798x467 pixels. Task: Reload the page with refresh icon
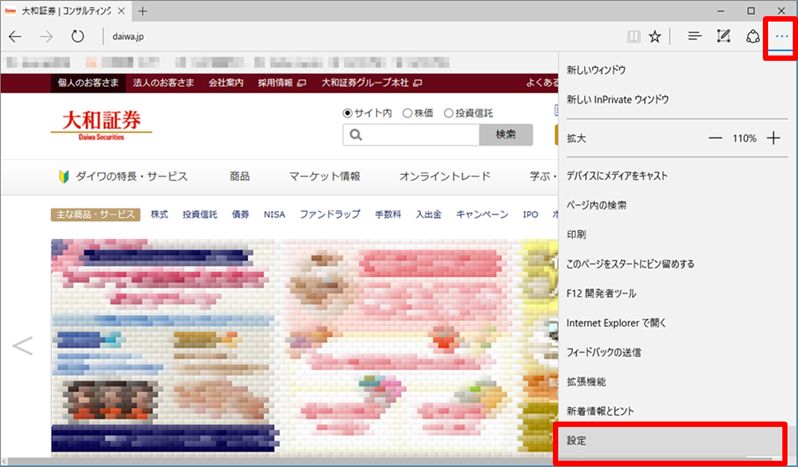(77, 37)
